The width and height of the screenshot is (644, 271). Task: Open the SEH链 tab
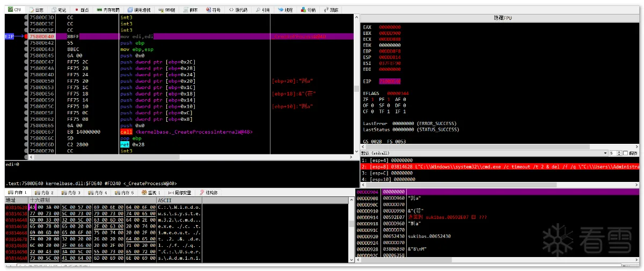point(167,10)
